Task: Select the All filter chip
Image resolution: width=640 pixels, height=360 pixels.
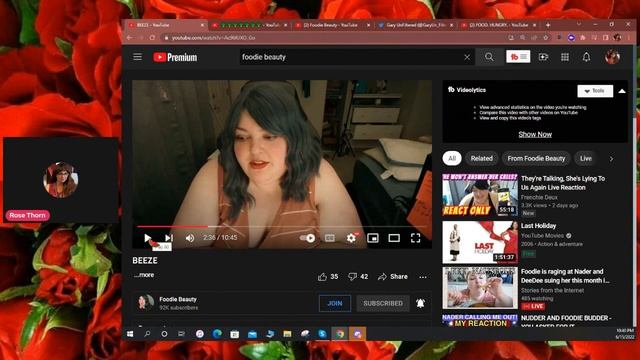Action: click(x=452, y=158)
